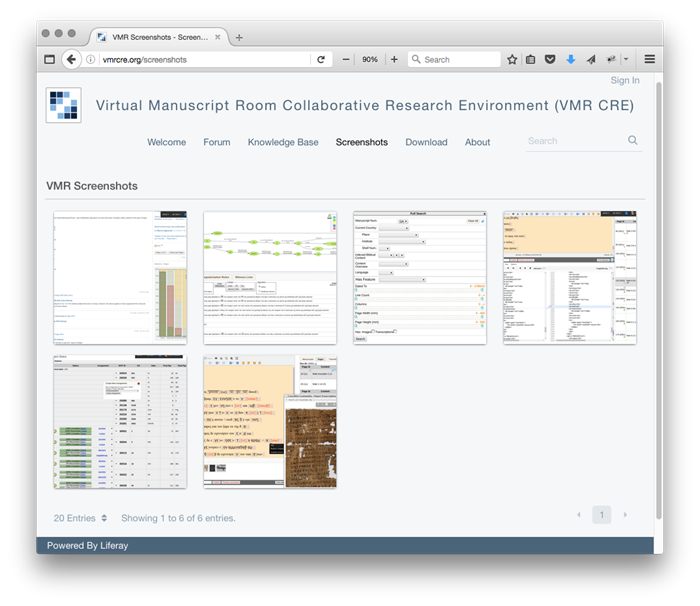Reload the page with the refresh icon
700x606 pixels.
coord(321,60)
